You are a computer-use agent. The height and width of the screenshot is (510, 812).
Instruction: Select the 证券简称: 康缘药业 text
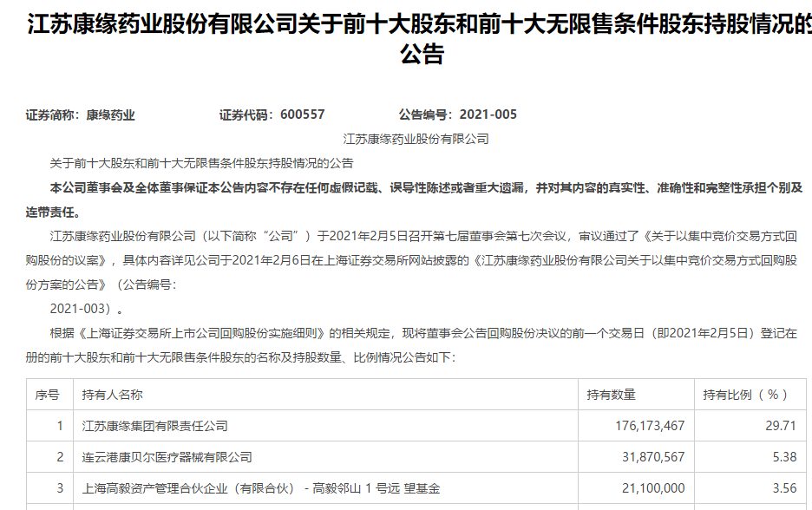point(81,115)
